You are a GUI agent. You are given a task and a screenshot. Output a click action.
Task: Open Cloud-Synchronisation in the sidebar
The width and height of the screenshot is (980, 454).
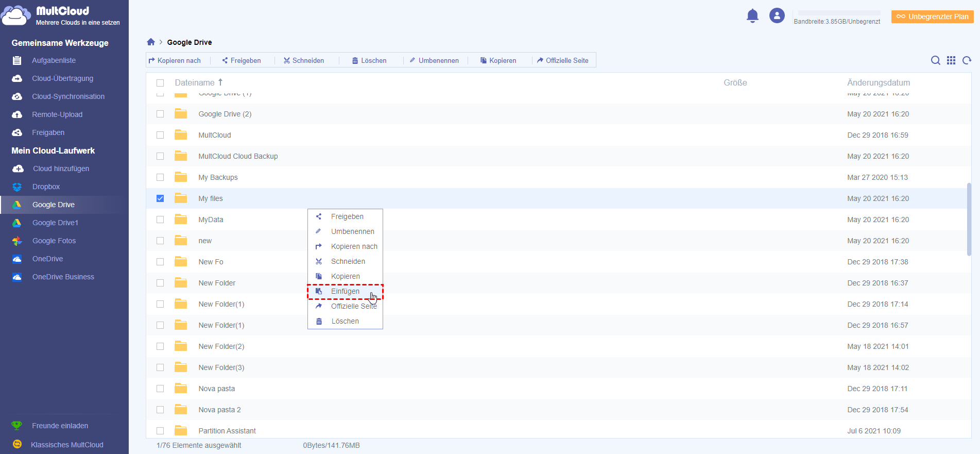(68, 96)
